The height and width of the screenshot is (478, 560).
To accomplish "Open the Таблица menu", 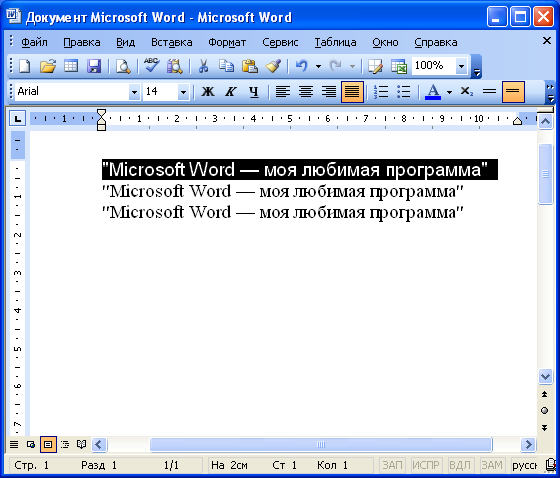I will (335, 42).
